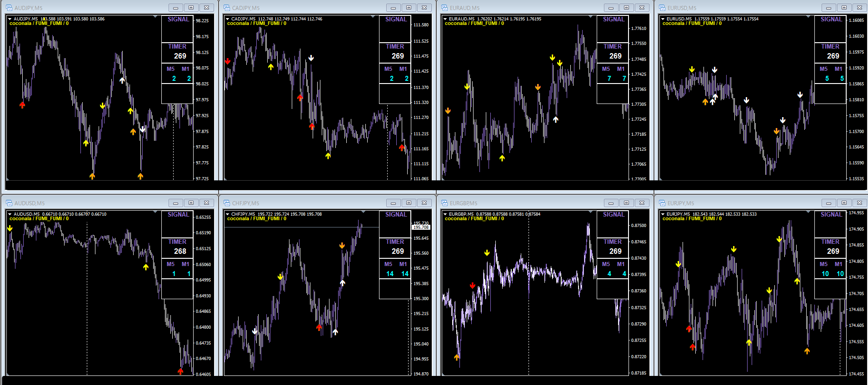This screenshot has width=868, height=385.
Task: Select the M5 label in the EURAUD panel
Action: click(x=606, y=69)
